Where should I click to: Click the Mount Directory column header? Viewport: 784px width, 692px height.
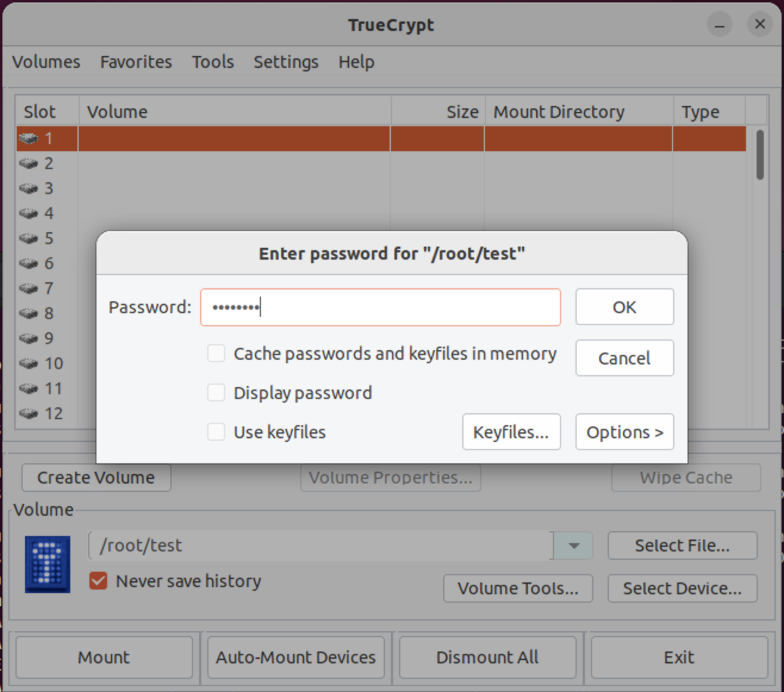coord(579,111)
